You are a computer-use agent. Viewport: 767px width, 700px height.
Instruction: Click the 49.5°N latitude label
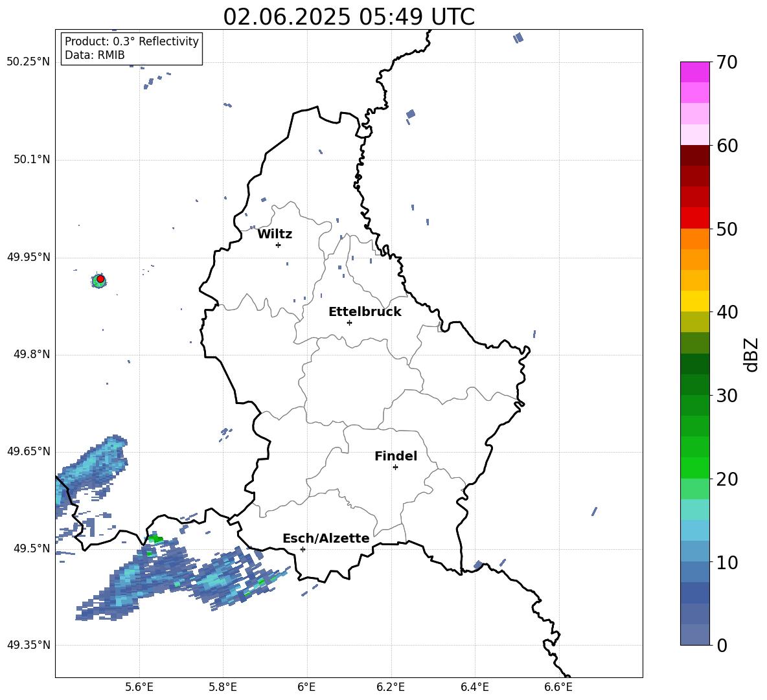[x=32, y=548]
